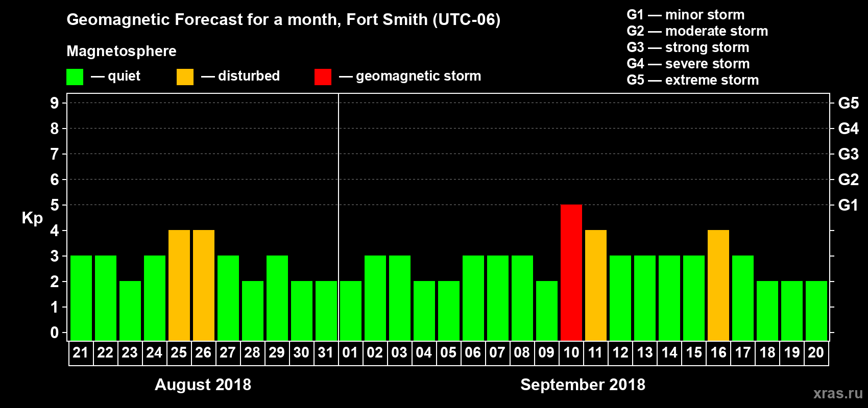Click the G2 label on right axis
The image size is (868, 408).
[848, 180]
